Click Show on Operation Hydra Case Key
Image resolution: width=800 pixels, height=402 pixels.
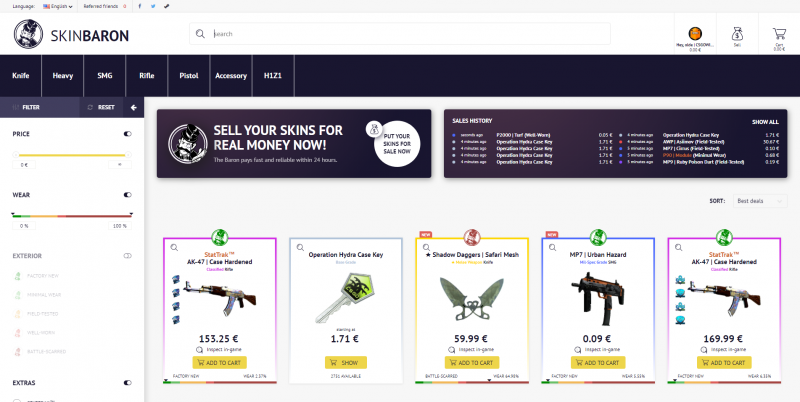345,363
